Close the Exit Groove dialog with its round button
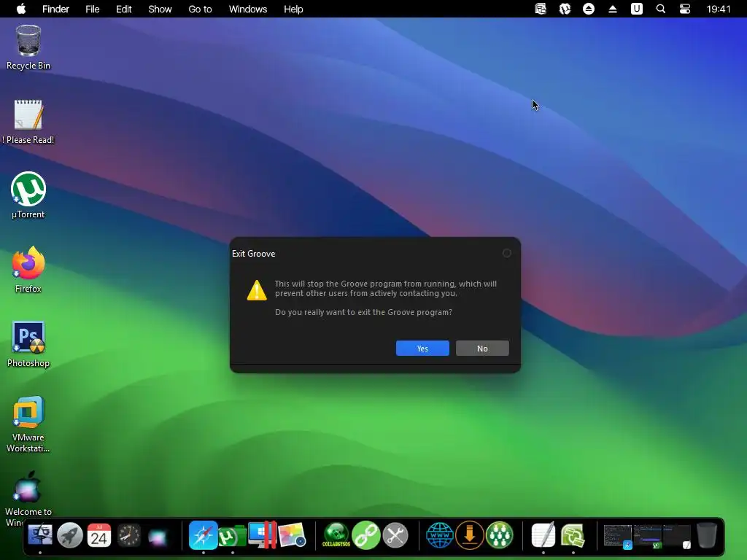747x560 pixels. [x=507, y=253]
